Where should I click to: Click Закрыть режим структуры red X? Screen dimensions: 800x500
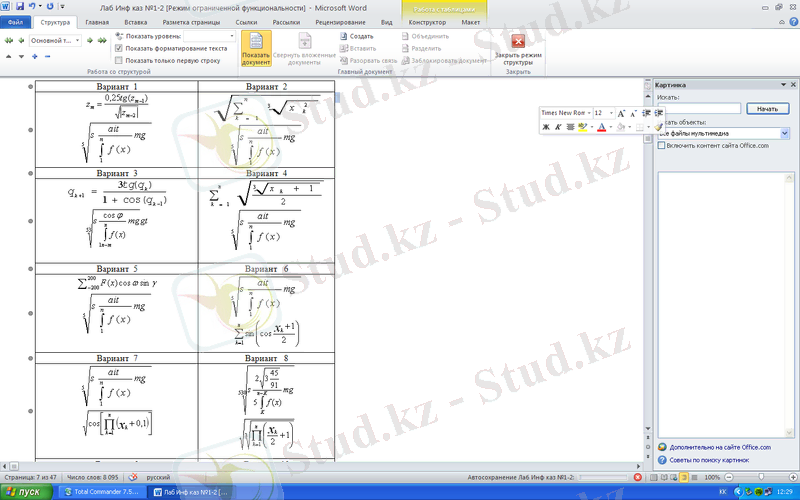click(518, 48)
